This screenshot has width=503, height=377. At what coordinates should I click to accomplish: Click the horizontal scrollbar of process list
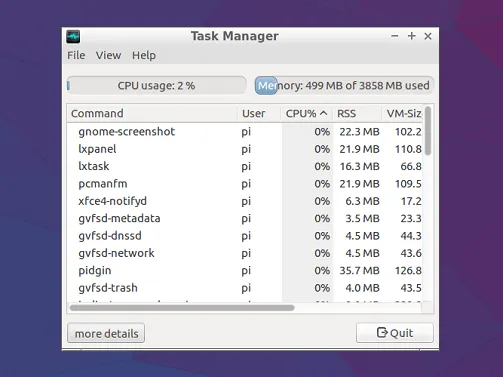click(x=182, y=308)
